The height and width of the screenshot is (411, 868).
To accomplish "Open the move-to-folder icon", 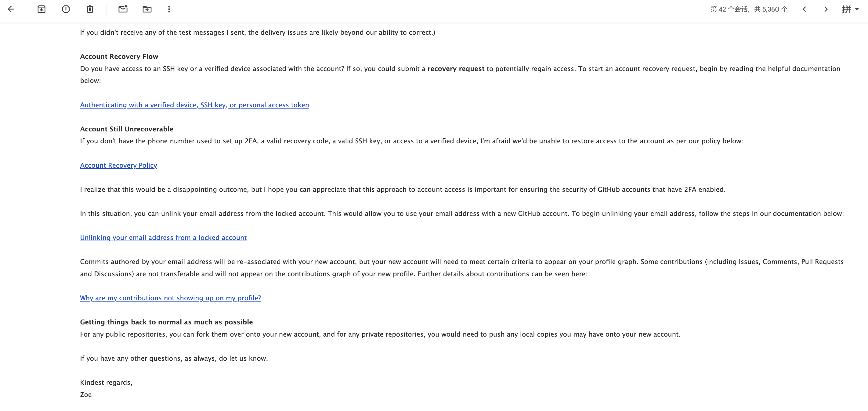I will pos(146,9).
